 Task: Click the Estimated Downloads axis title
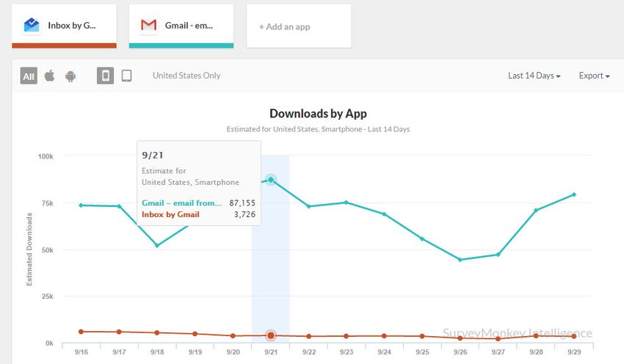coord(29,249)
